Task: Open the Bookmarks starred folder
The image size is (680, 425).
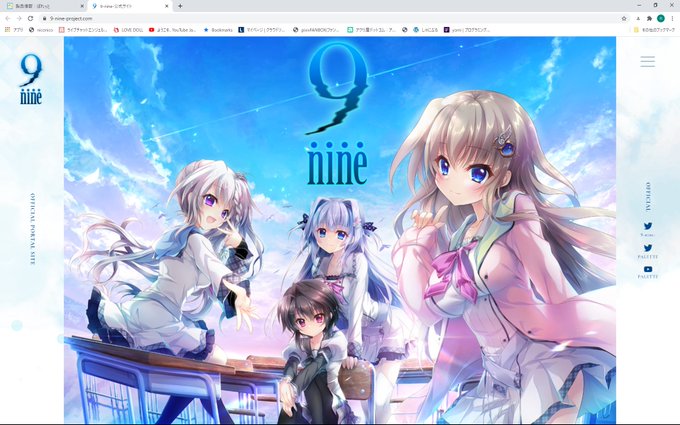Action: (x=218, y=30)
